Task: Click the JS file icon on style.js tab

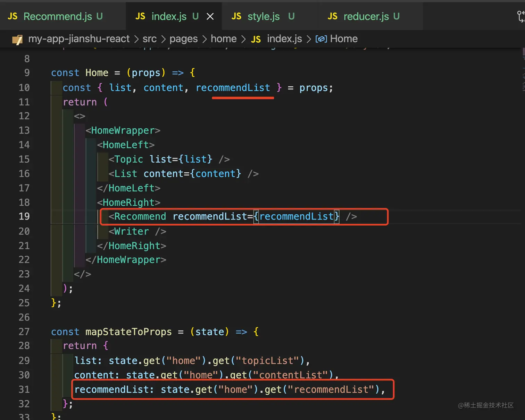Action: point(236,16)
